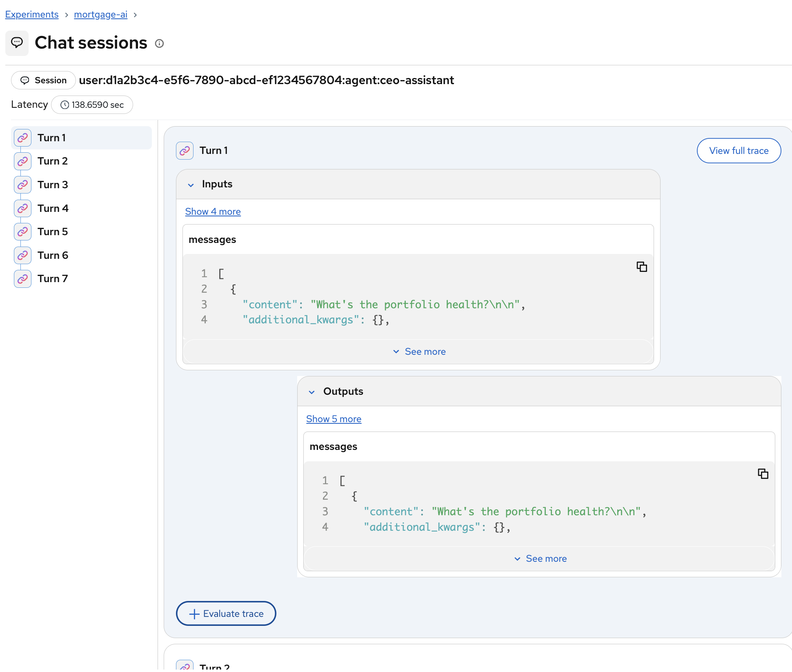
Task: Click the Turn 3 link icon in sidebar
Action: pyautogui.click(x=23, y=185)
